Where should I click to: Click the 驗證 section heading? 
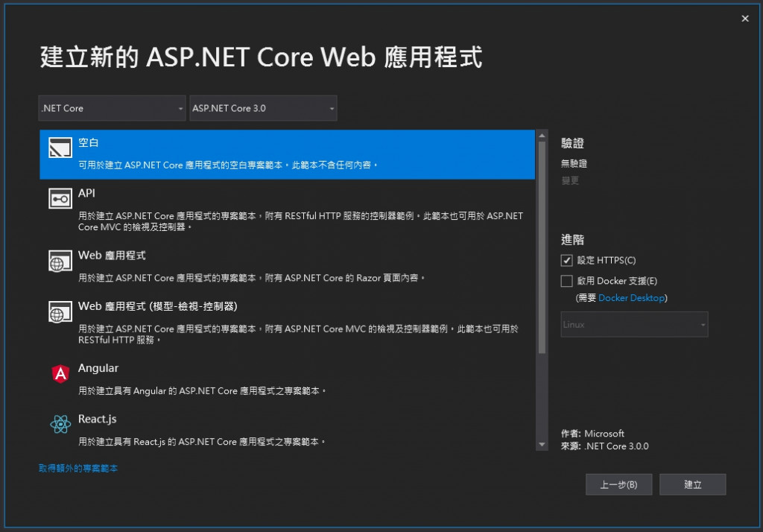pyautogui.click(x=572, y=143)
